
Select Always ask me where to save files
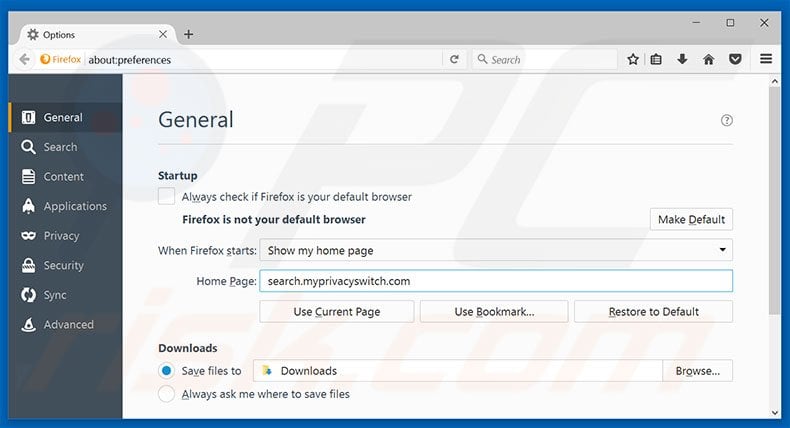click(166, 394)
